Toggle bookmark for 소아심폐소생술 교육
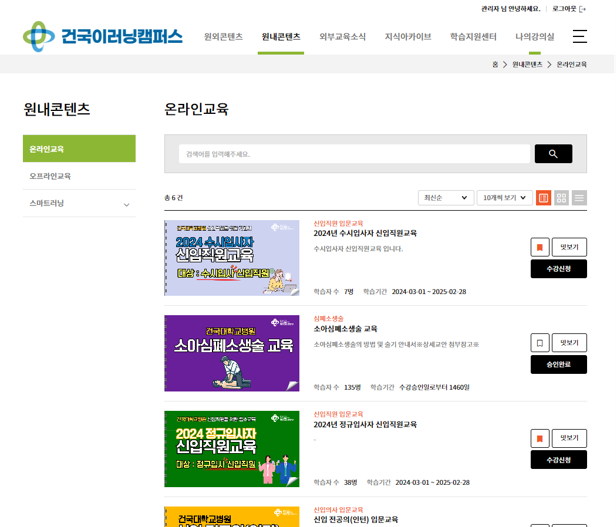The height and width of the screenshot is (527, 616). pos(540,343)
